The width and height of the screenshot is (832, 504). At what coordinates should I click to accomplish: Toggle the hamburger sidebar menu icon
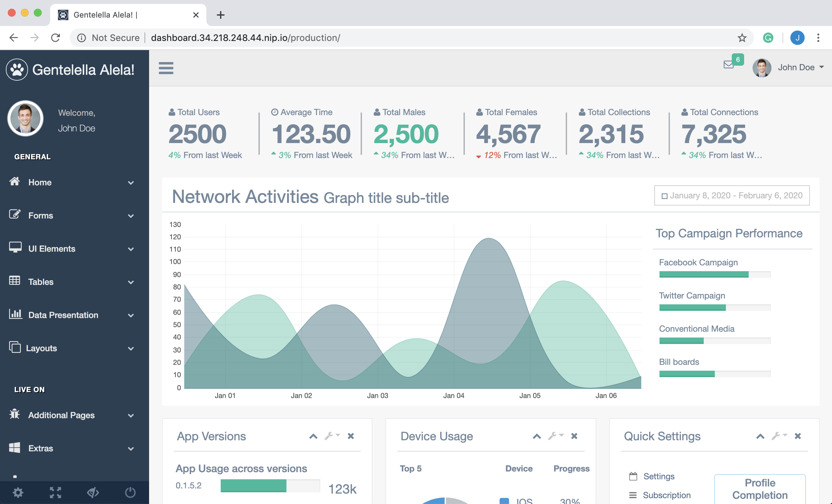point(166,68)
